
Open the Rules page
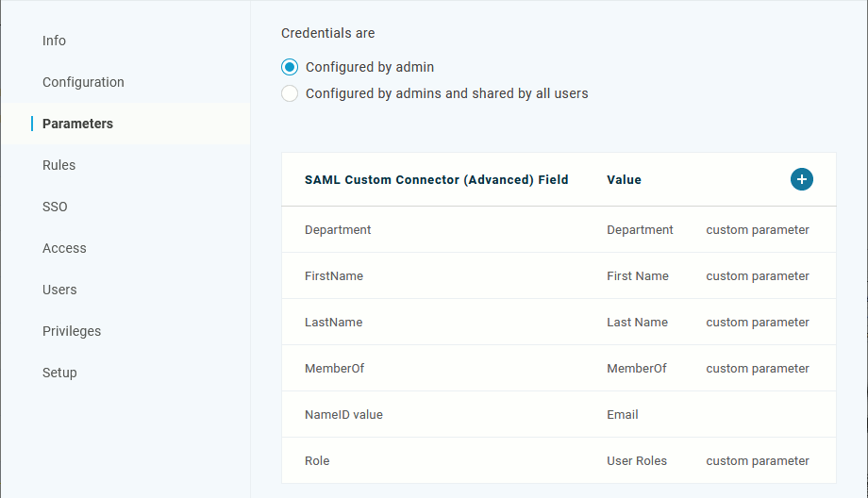tap(58, 165)
